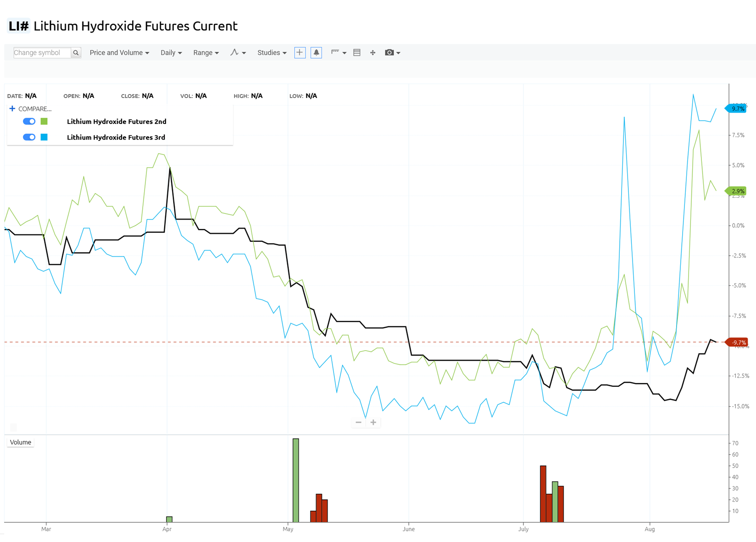Click the alert bell icon
The image size is (756, 542).
pos(316,53)
